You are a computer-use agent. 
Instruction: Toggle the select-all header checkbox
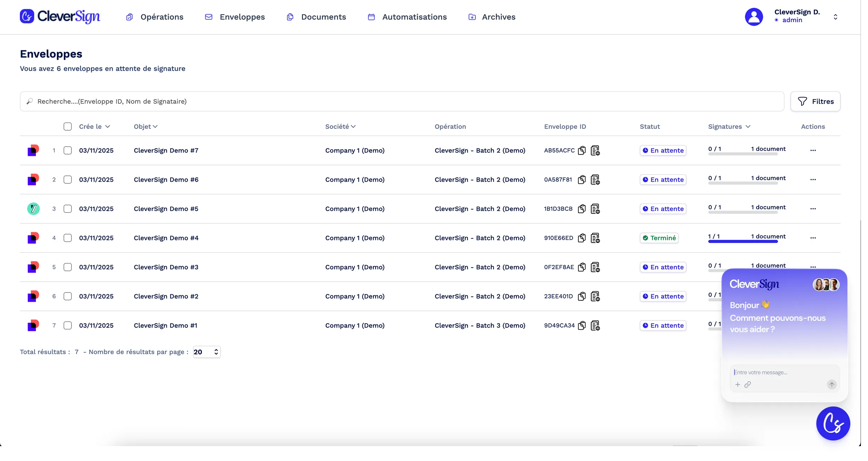tap(68, 126)
